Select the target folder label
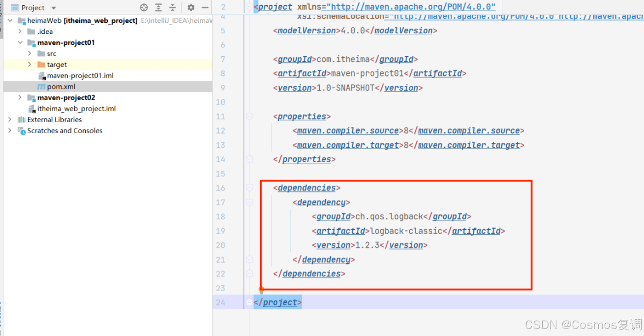Image resolution: width=644 pixels, height=336 pixels. [x=57, y=65]
